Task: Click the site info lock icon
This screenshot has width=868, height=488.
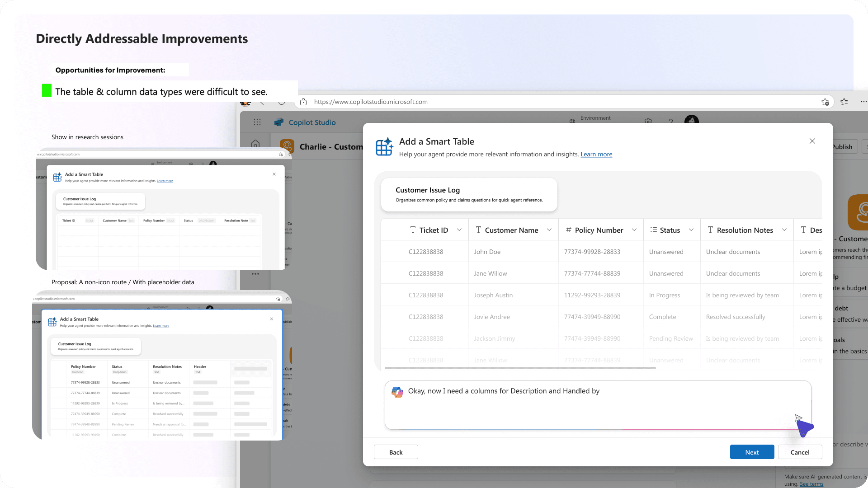Action: coord(303,102)
